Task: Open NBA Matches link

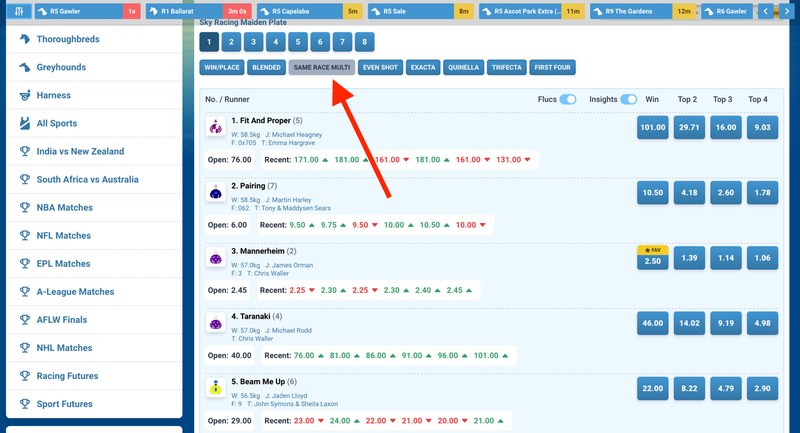Action: [64, 208]
